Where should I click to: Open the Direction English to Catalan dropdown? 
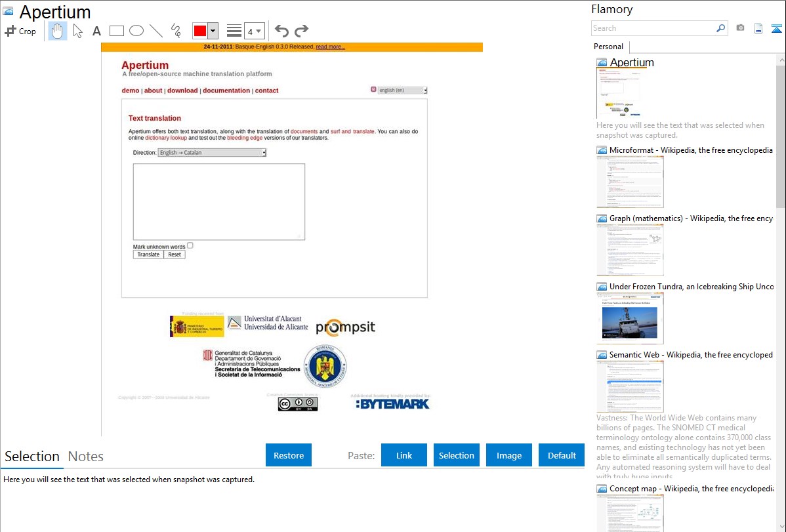coord(212,152)
